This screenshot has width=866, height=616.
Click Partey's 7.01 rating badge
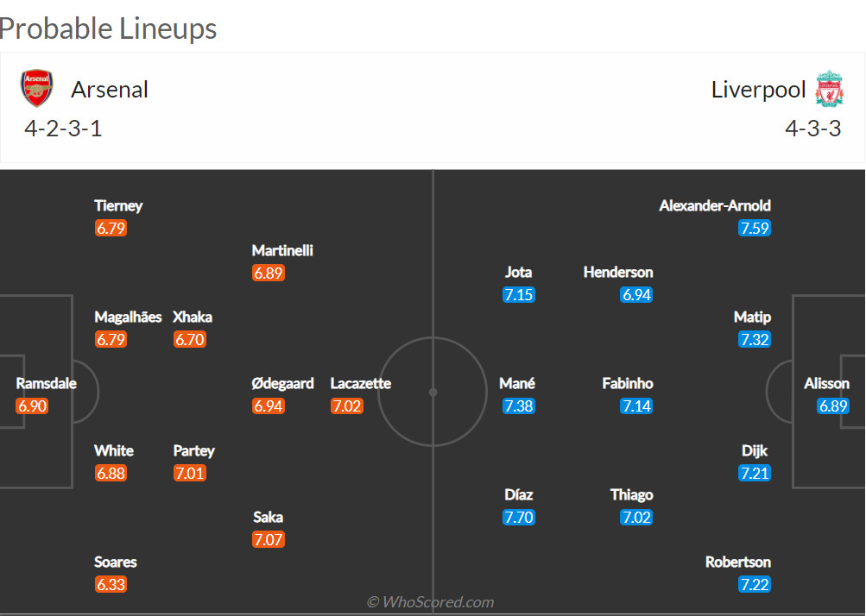point(190,473)
